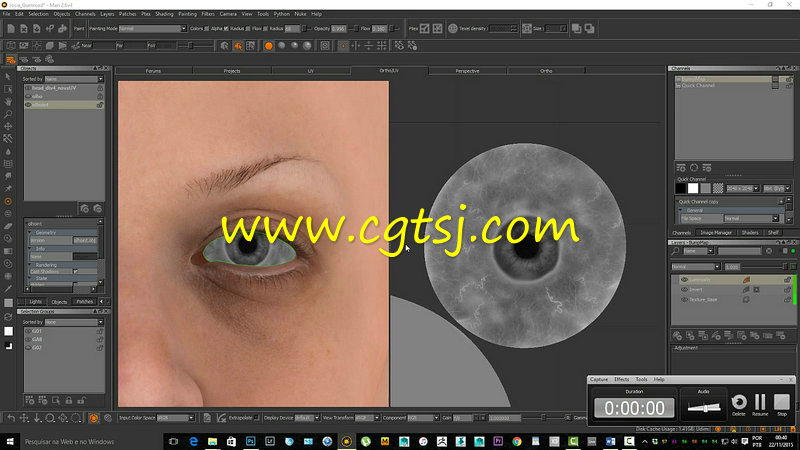
Task: Activate the Transform move tool
Action: (8, 126)
